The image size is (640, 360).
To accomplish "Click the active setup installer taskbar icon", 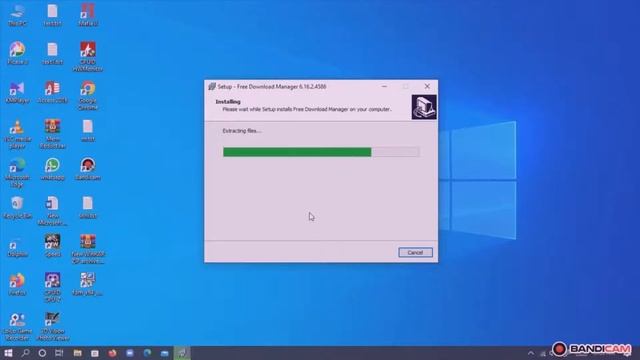I will (x=182, y=353).
